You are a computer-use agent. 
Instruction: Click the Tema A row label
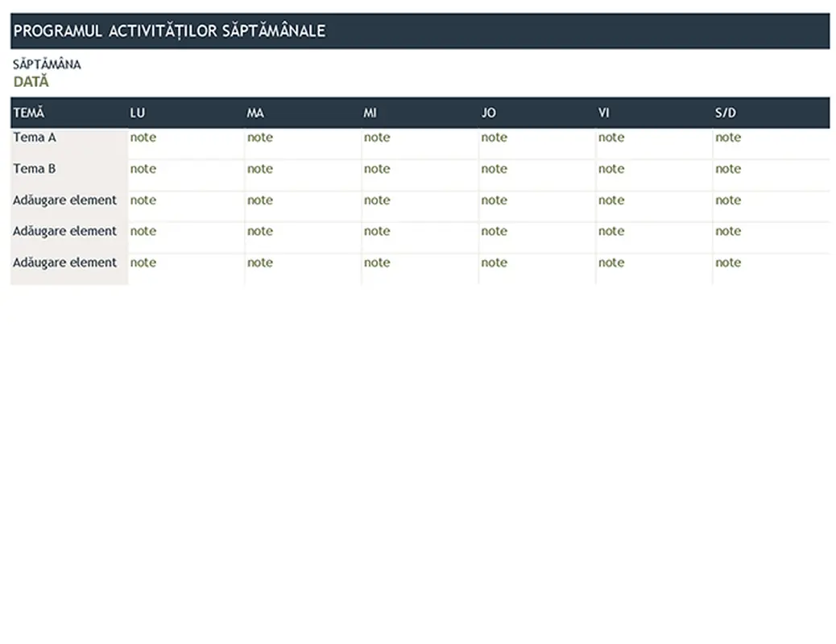point(35,138)
